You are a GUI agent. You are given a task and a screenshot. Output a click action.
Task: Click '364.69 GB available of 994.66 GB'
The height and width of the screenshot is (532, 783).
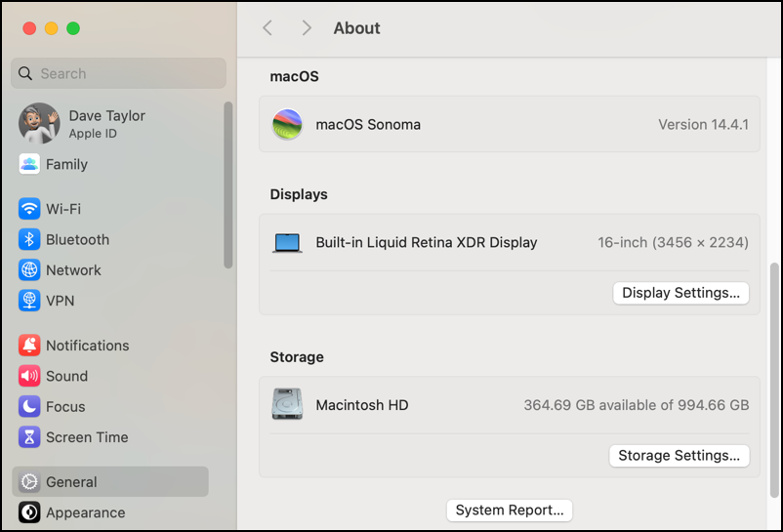pyautogui.click(x=637, y=405)
